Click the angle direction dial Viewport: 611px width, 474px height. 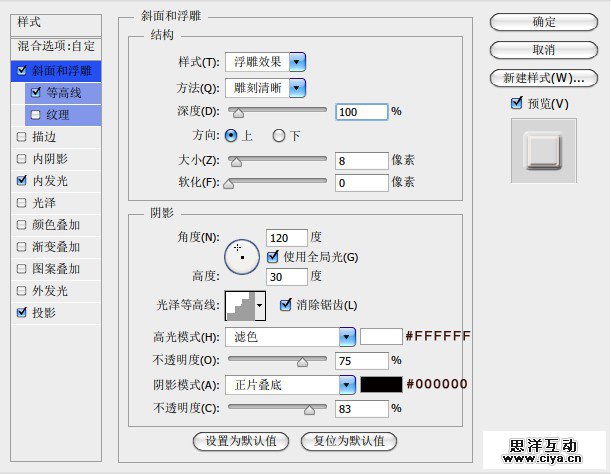(242, 257)
